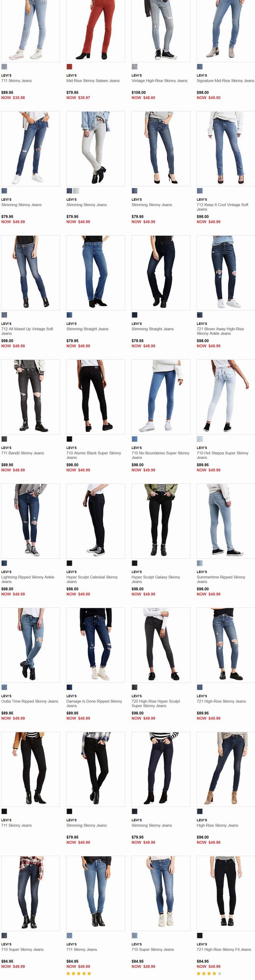Open 721 Blown Away High-Rise Skinny Ankle link
Image resolution: width=255 pixels, height=980 pixels.
[x=220, y=331]
